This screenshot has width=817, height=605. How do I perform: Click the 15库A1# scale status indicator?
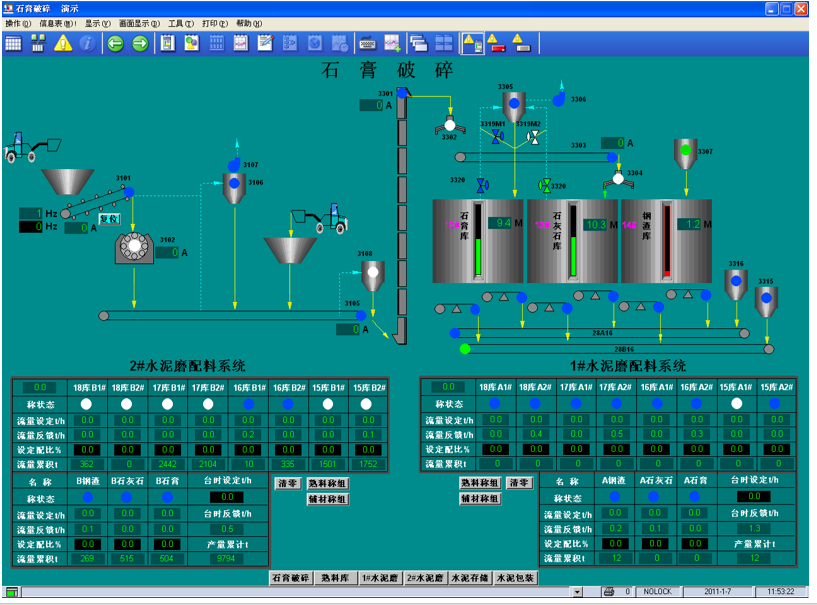pyautogui.click(x=736, y=403)
